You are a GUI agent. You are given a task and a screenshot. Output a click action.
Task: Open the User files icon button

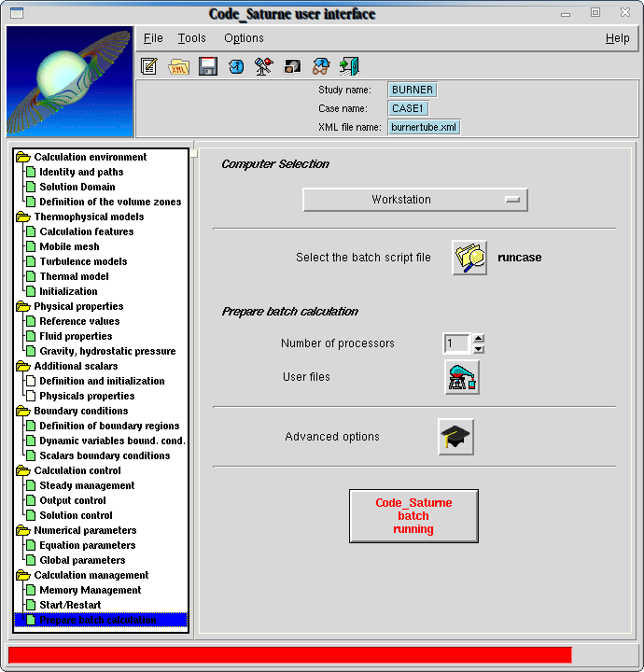pyautogui.click(x=462, y=377)
